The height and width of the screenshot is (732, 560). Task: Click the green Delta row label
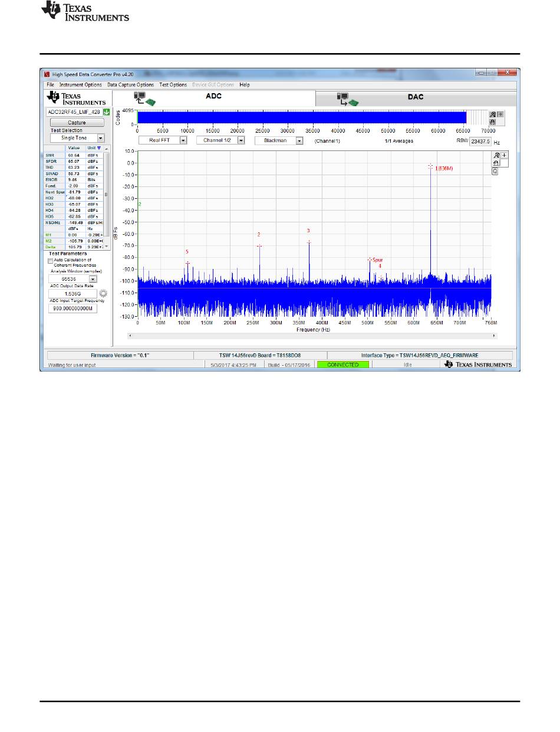pos(51,247)
